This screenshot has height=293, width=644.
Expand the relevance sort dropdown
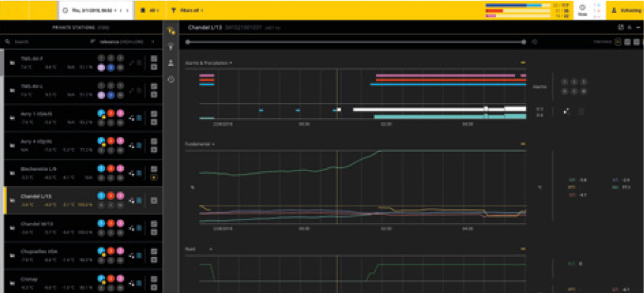(x=123, y=41)
